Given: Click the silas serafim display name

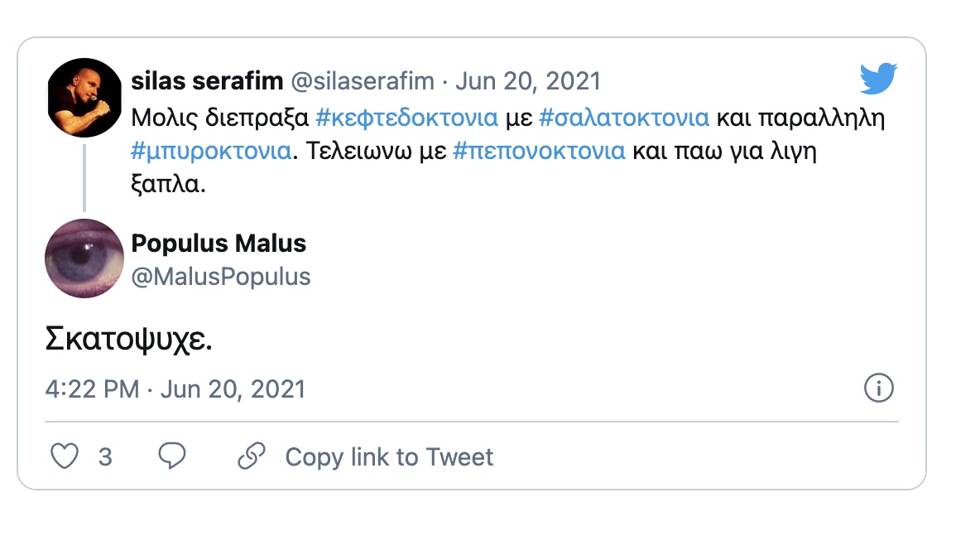Looking at the screenshot, I should [x=207, y=80].
